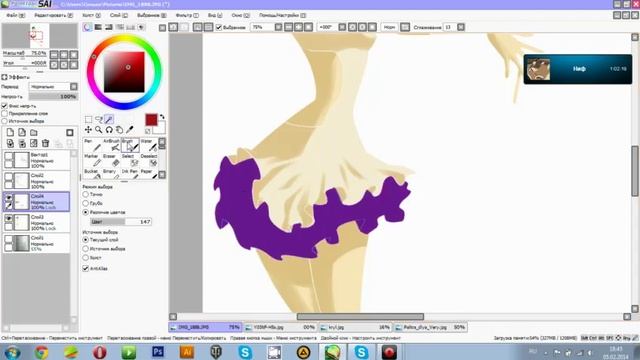The width and height of the screenshot is (640, 360).
Task: Select the eyedropper color picker tool
Action: tap(130, 130)
